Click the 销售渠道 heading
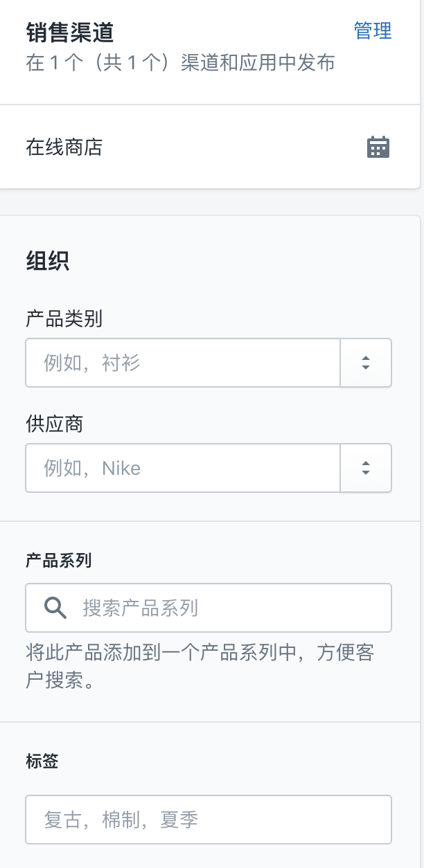Viewport: 424px width, 868px height. pyautogui.click(x=70, y=33)
